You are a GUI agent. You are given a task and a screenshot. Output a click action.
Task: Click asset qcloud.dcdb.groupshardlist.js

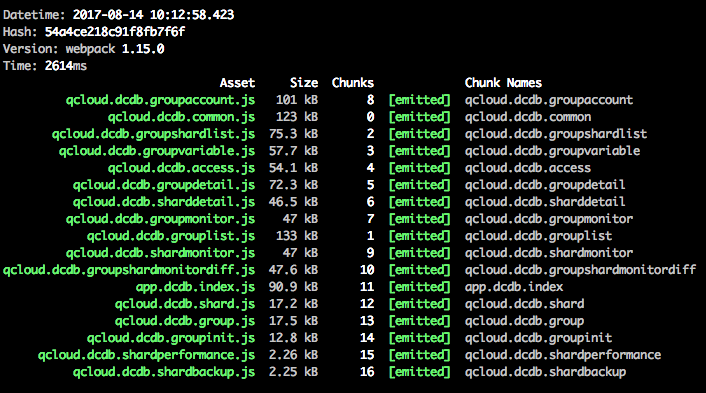tap(154, 134)
